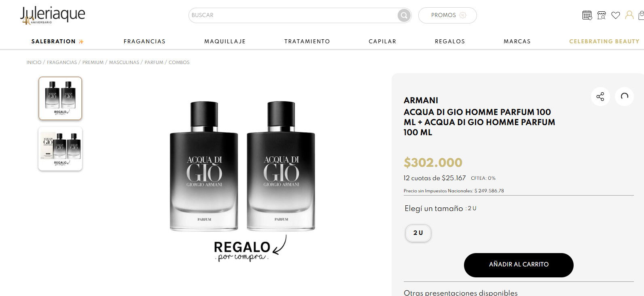Open the store locator icon

click(x=602, y=15)
